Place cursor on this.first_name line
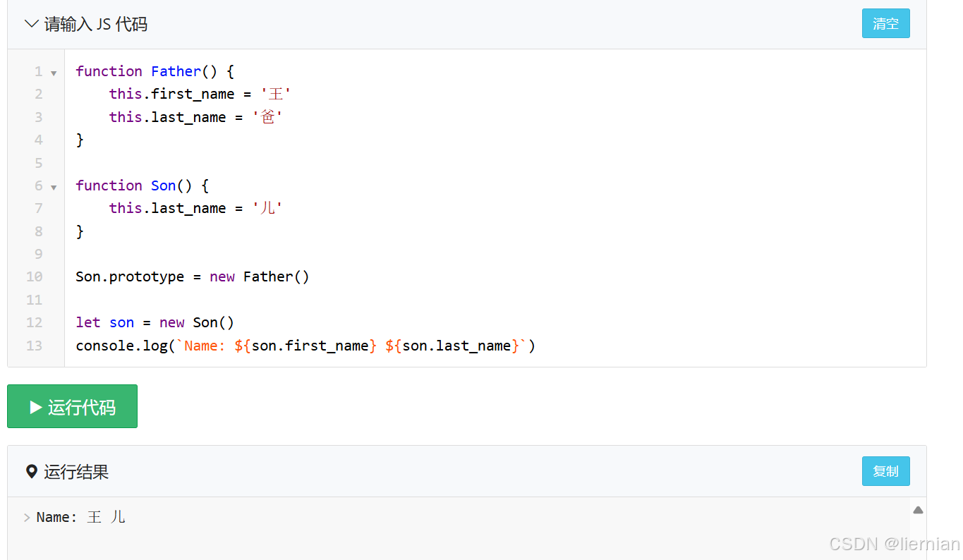The height and width of the screenshot is (560, 963). click(x=200, y=94)
